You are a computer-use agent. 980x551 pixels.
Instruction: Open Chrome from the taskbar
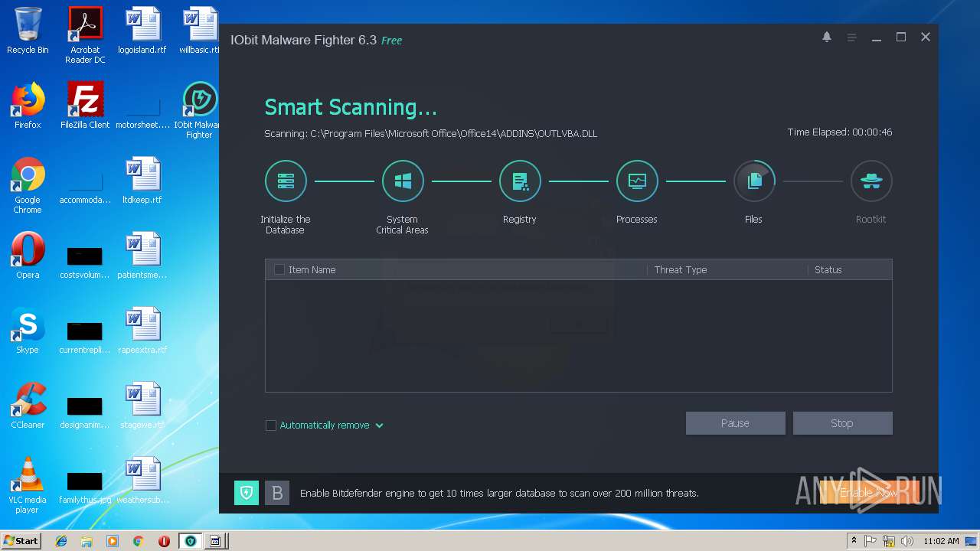138,541
